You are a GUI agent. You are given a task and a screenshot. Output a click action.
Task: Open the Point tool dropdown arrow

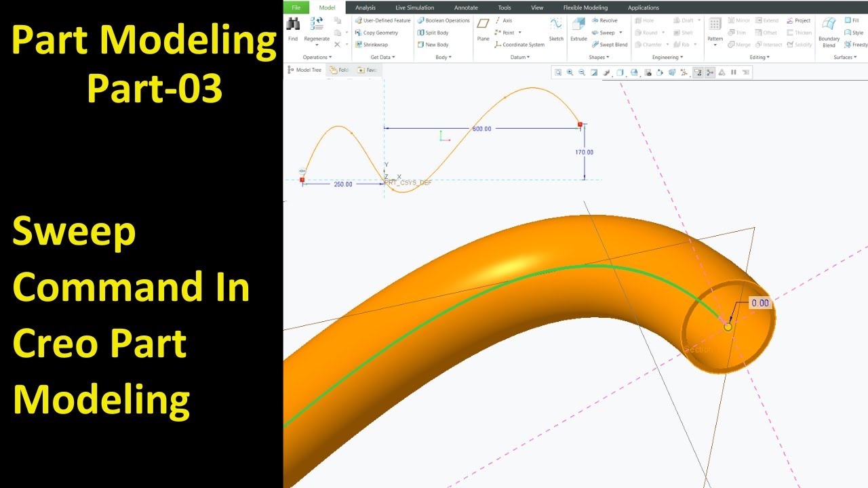tap(519, 33)
